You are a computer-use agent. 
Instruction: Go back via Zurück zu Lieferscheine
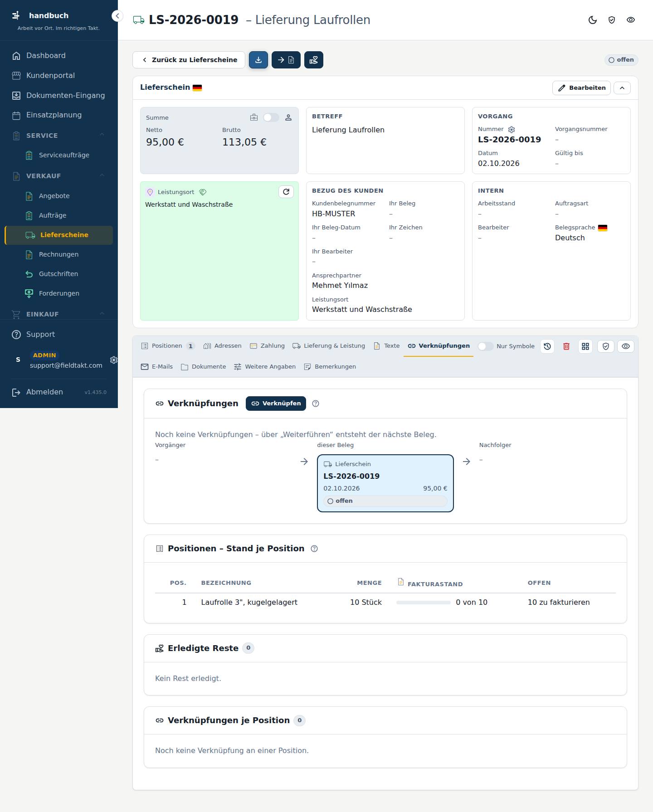tap(189, 60)
